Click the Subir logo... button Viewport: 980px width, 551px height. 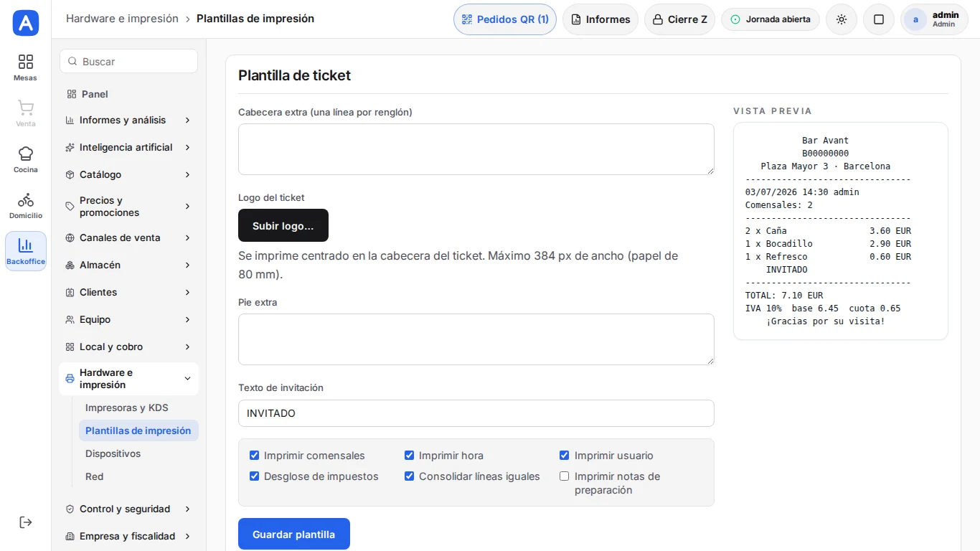[x=283, y=225]
